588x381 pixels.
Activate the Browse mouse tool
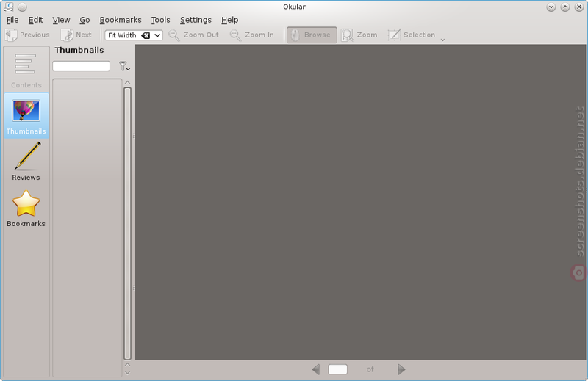tap(312, 35)
